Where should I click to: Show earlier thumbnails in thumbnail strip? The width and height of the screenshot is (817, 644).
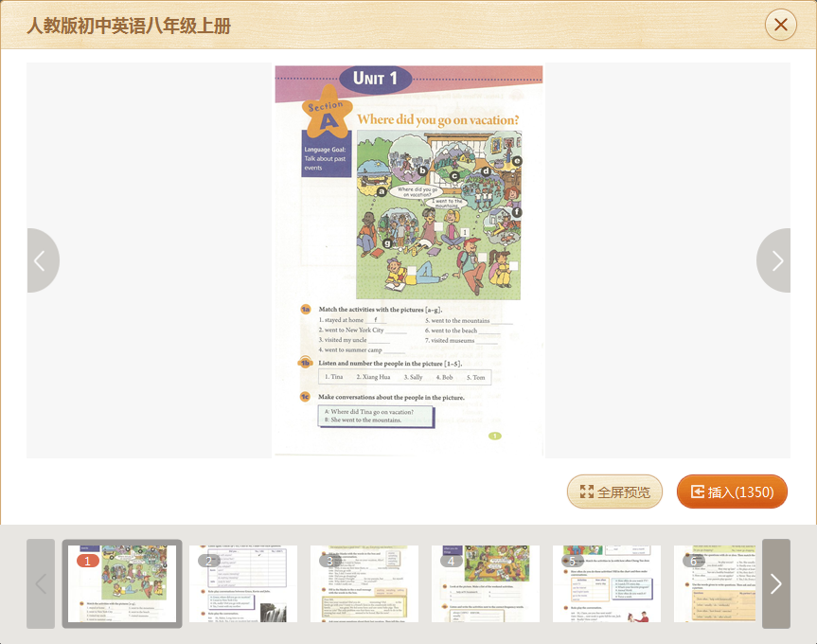point(41,583)
